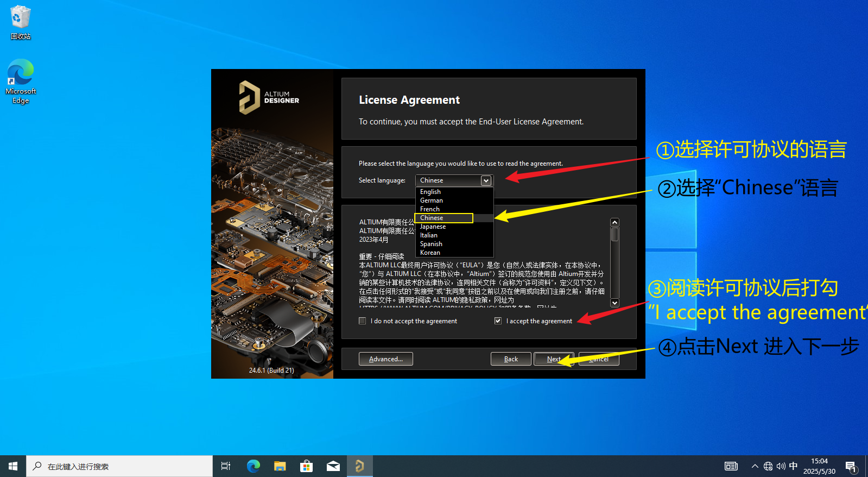868x477 pixels.
Task: Click the taskbar search box
Action: coord(119,466)
